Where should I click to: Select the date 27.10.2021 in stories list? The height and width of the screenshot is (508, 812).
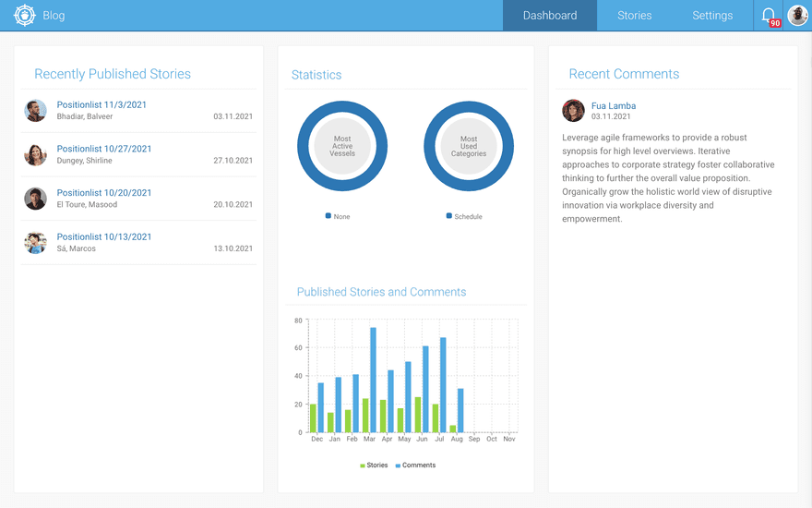tap(233, 161)
